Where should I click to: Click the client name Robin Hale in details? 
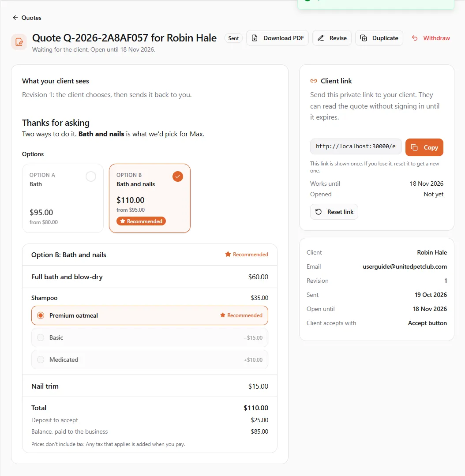click(x=432, y=252)
